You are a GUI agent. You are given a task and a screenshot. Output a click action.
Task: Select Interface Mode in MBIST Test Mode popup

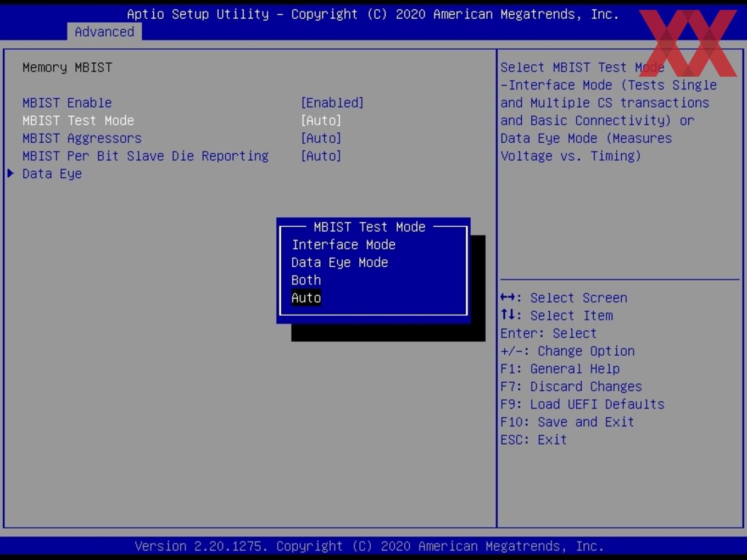coord(344,245)
